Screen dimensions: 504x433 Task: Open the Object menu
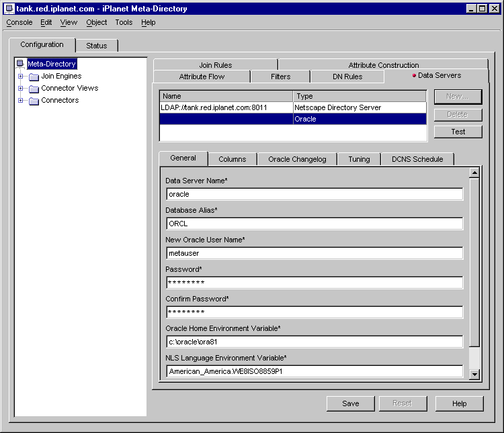96,22
